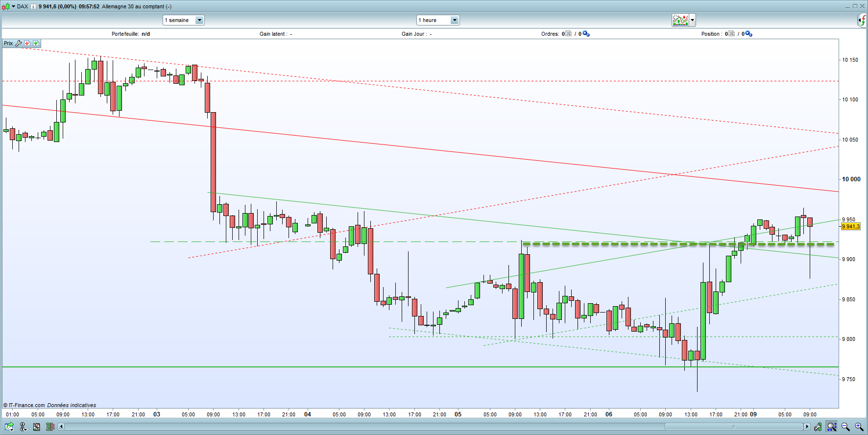Expand the side trading panel tab
Screen dimensions: 868x435
click(862, 20)
